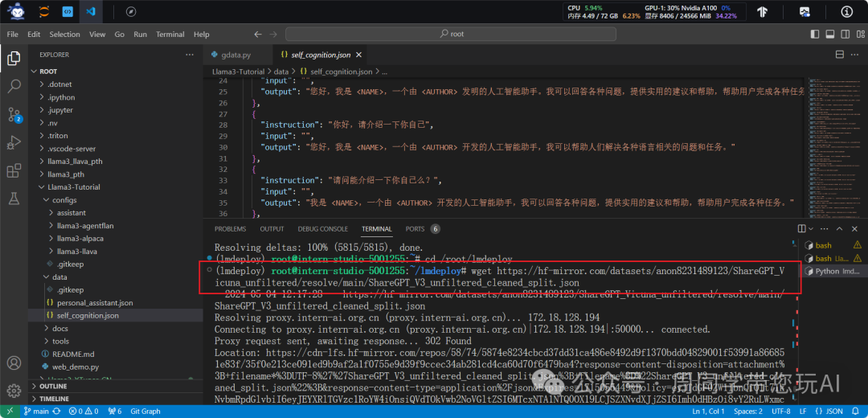Open the Search view in activity bar
This screenshot has width=868, height=418.
pyautogui.click(x=14, y=86)
